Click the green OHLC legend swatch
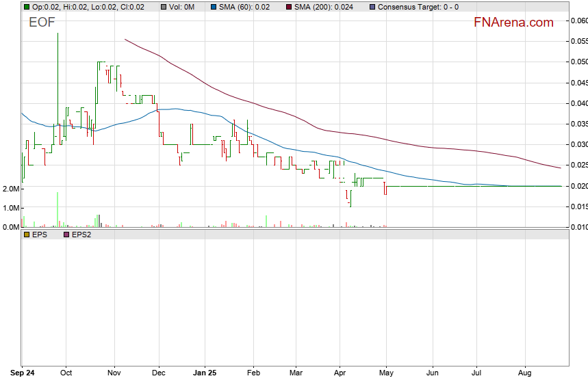Screen dimensions: 588x387 (x=26, y=7)
